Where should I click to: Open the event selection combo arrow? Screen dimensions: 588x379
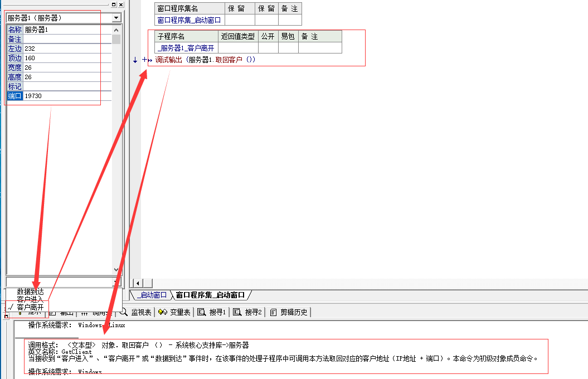click(116, 282)
